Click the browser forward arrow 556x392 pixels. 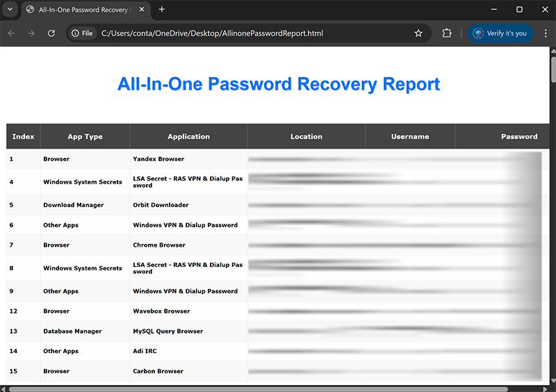pyautogui.click(x=31, y=33)
